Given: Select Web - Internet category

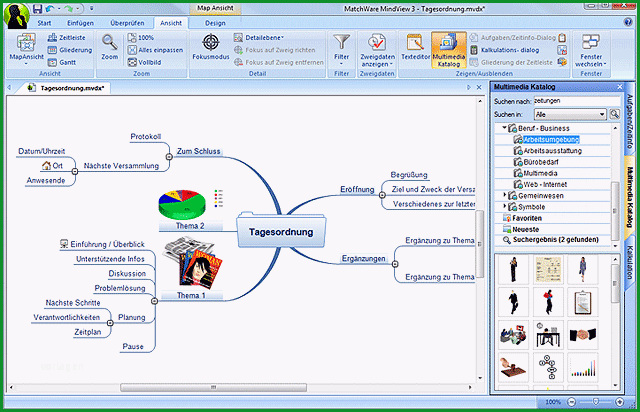Looking at the screenshot, I should click(545, 184).
